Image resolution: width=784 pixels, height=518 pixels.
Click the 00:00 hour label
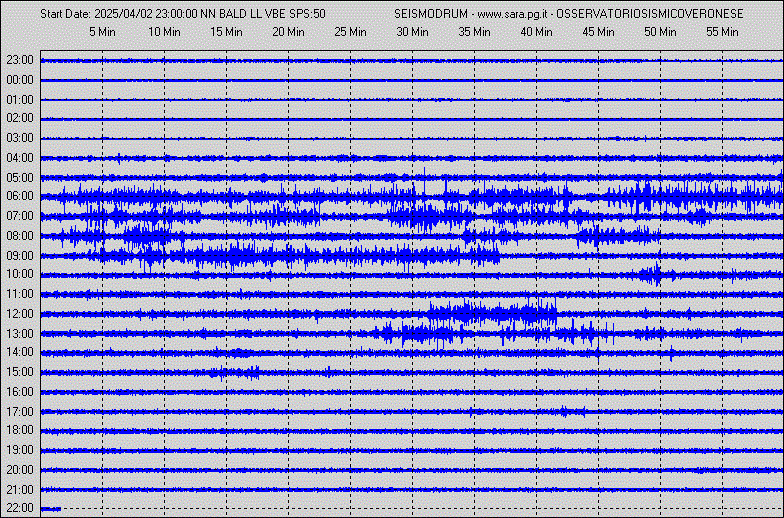(20, 80)
